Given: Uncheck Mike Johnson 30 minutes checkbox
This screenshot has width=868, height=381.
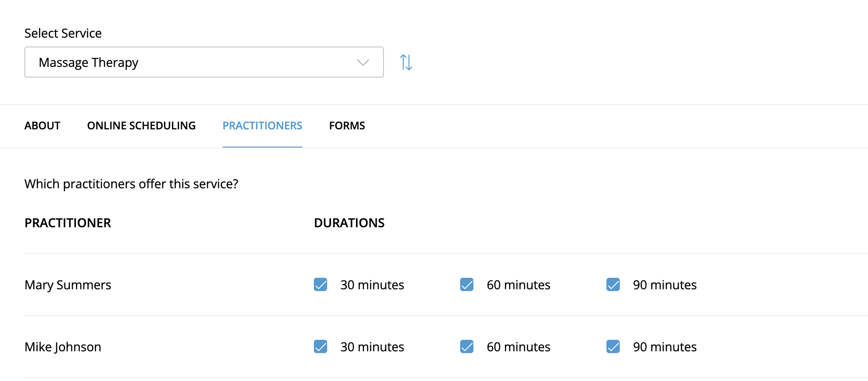Looking at the screenshot, I should click(x=321, y=346).
